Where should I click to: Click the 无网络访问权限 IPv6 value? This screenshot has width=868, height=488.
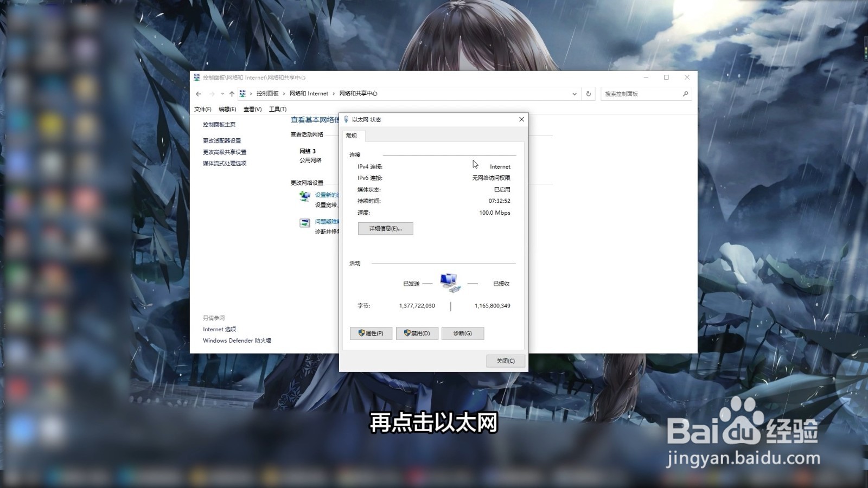point(492,178)
